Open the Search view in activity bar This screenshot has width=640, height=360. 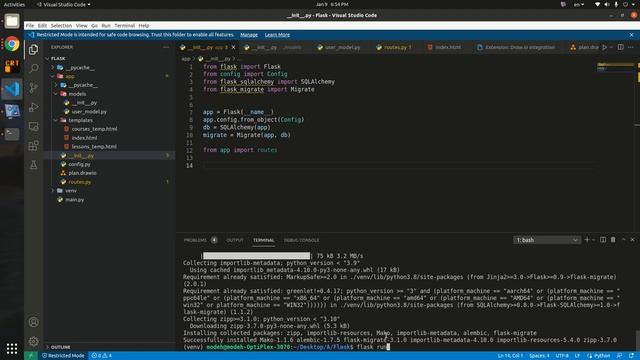click(33, 68)
